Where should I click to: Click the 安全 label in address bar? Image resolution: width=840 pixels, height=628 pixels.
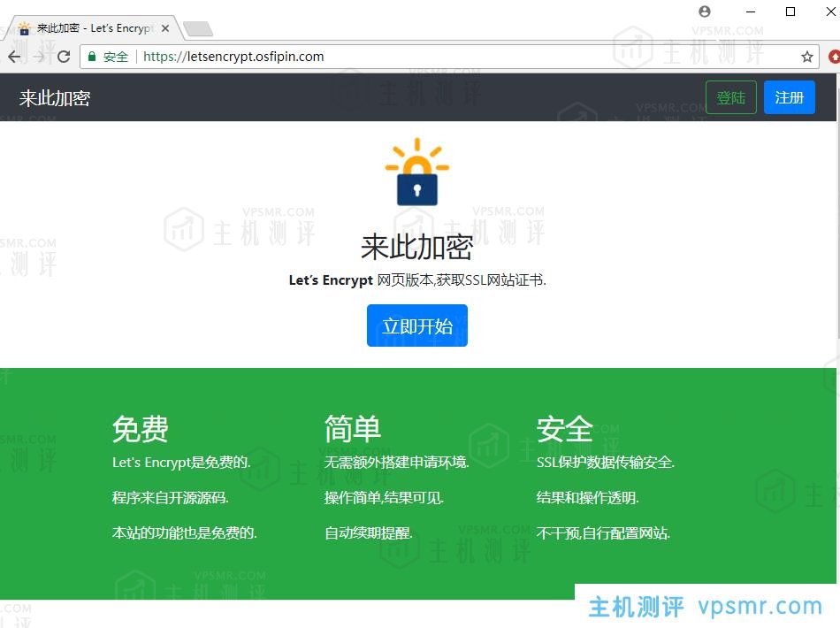[116, 57]
